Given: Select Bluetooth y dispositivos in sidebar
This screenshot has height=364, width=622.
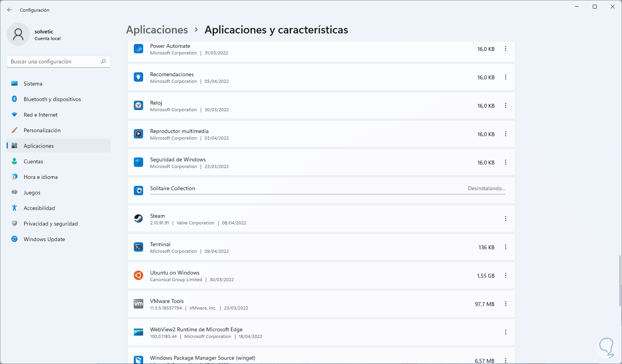Looking at the screenshot, I should click(52, 99).
